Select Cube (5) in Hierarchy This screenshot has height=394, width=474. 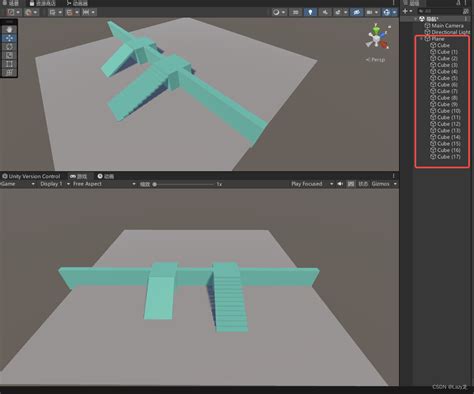coord(447,78)
